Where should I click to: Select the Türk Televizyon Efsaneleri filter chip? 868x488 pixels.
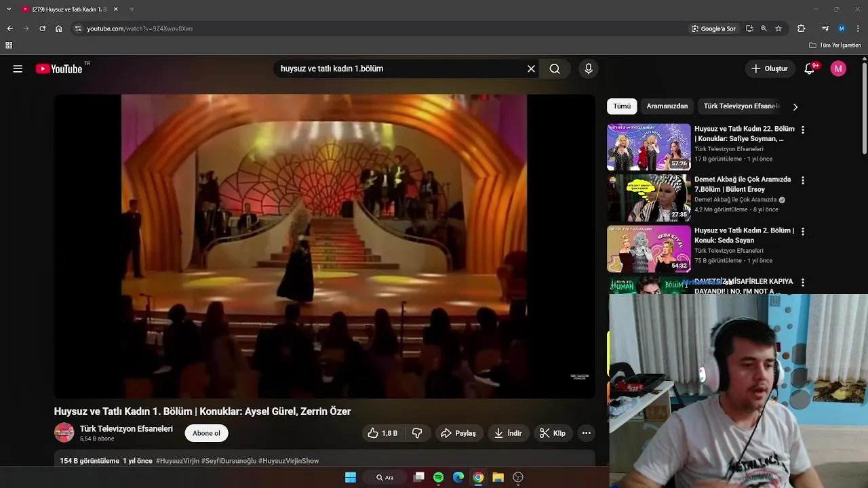coord(742,106)
